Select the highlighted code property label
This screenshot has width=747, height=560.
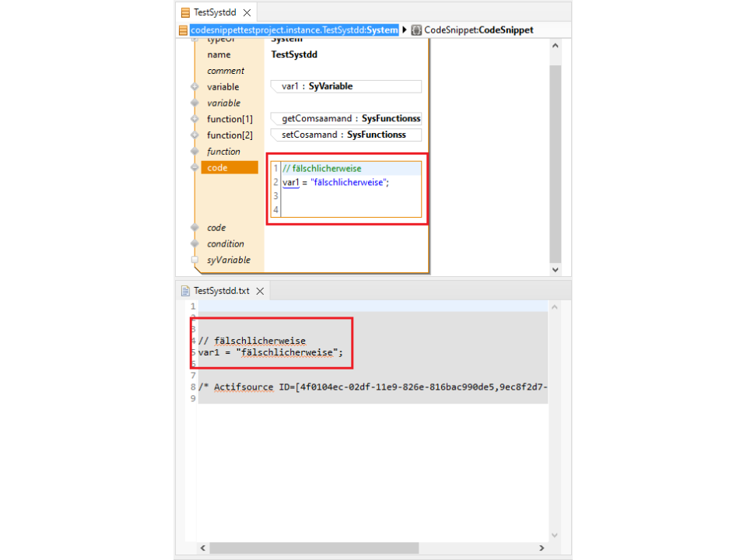click(229, 167)
